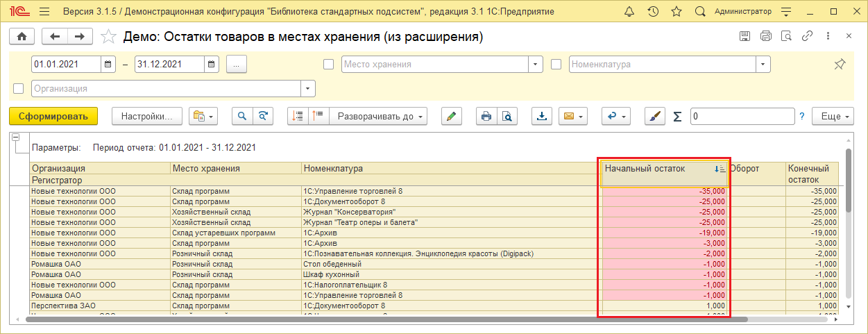
Task: Select cell Склад устаревших программ
Action: [x=236, y=233]
